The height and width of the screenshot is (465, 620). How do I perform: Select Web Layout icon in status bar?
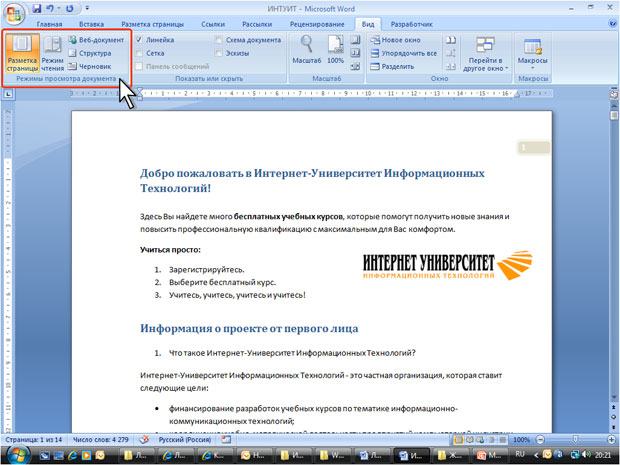pos(480,440)
